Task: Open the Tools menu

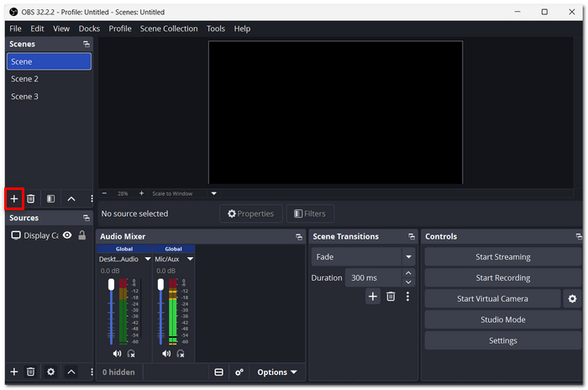Action: 216,29
